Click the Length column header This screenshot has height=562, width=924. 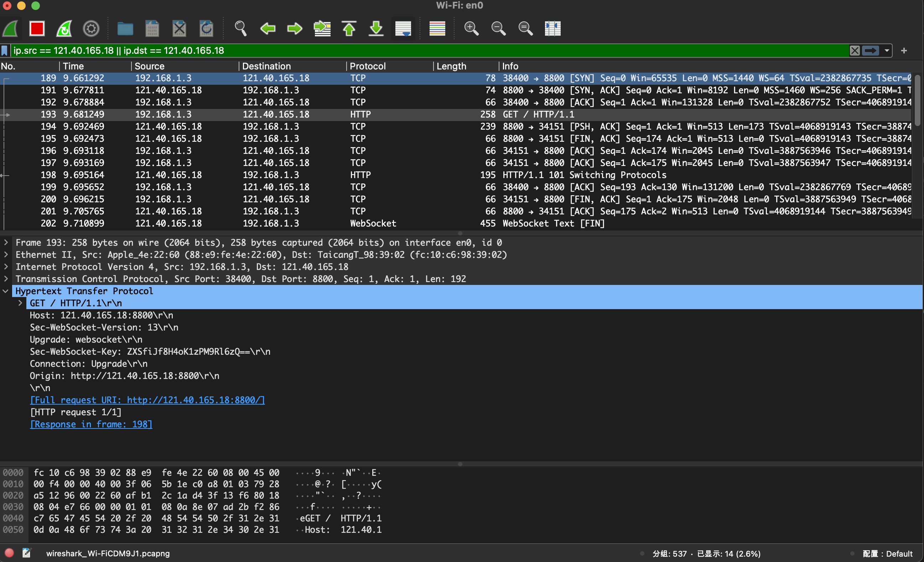[x=451, y=66]
